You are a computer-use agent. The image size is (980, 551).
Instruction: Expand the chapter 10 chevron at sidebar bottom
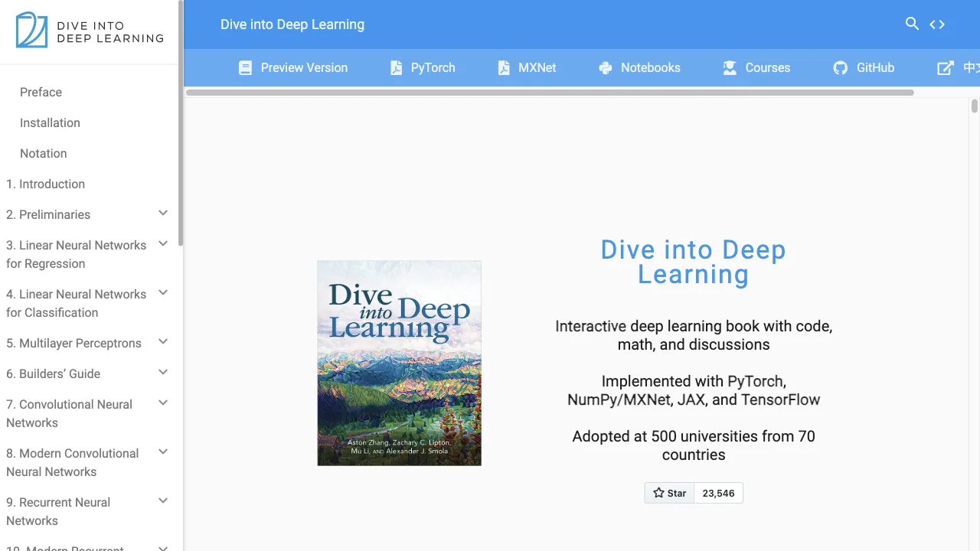[163, 547]
